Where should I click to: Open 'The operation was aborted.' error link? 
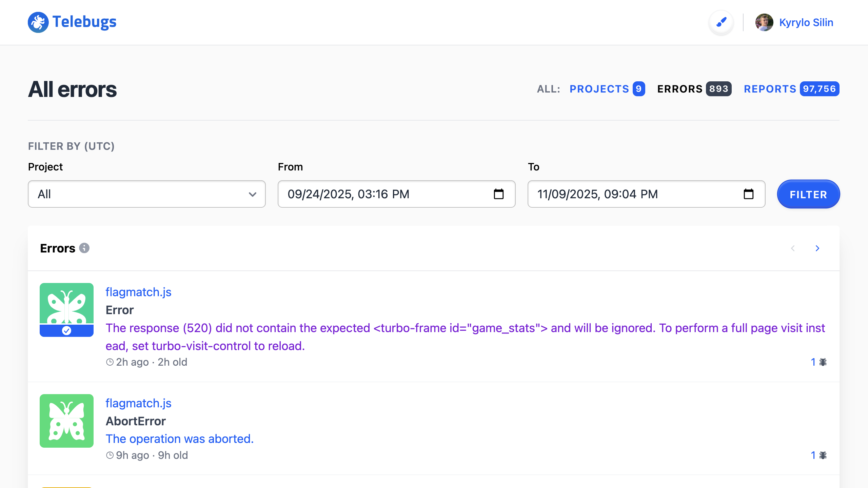click(179, 439)
